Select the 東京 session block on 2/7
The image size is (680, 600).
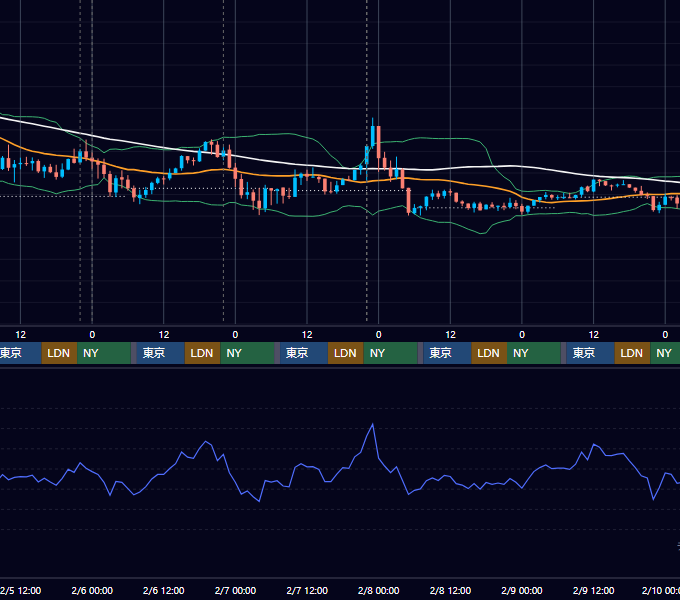pos(304,353)
